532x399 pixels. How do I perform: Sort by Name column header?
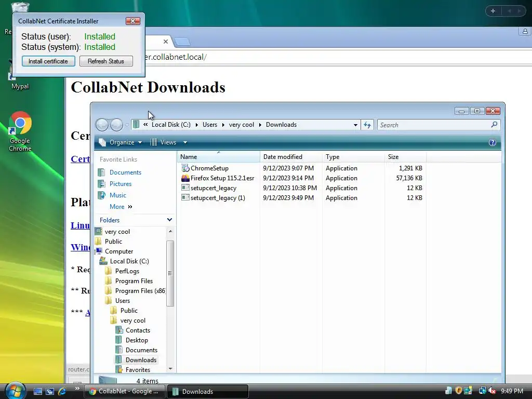[218, 157]
